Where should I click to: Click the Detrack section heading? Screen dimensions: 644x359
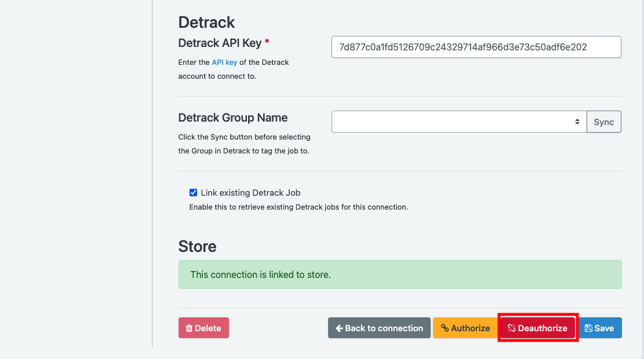pyautogui.click(x=206, y=22)
